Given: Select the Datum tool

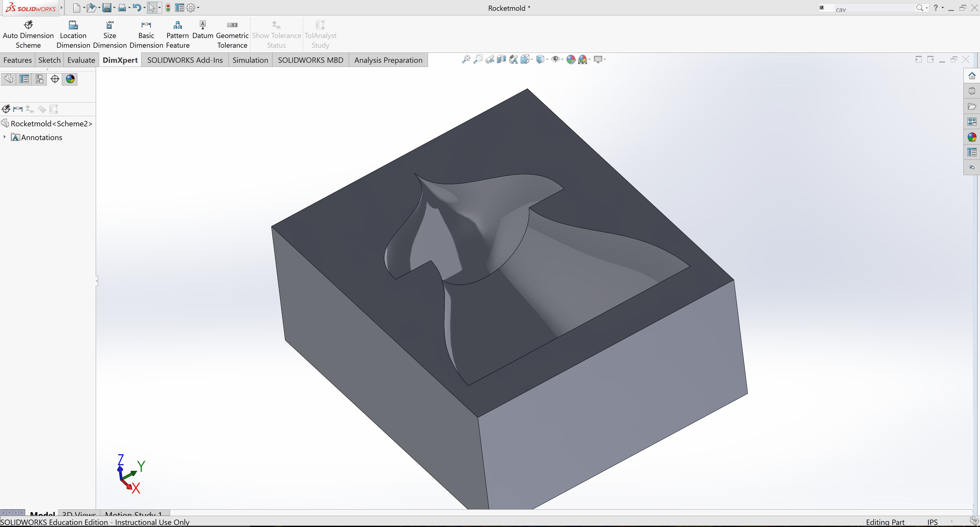Looking at the screenshot, I should pos(202,30).
